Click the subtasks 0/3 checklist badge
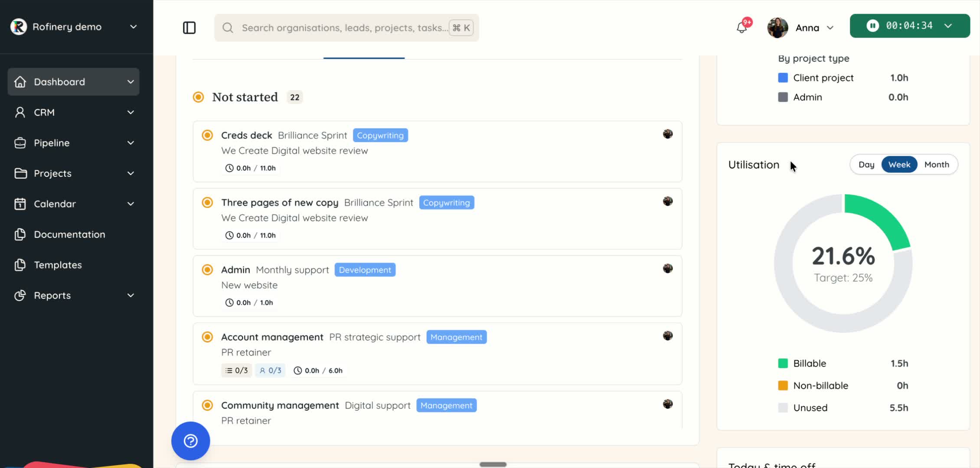 [x=236, y=370]
